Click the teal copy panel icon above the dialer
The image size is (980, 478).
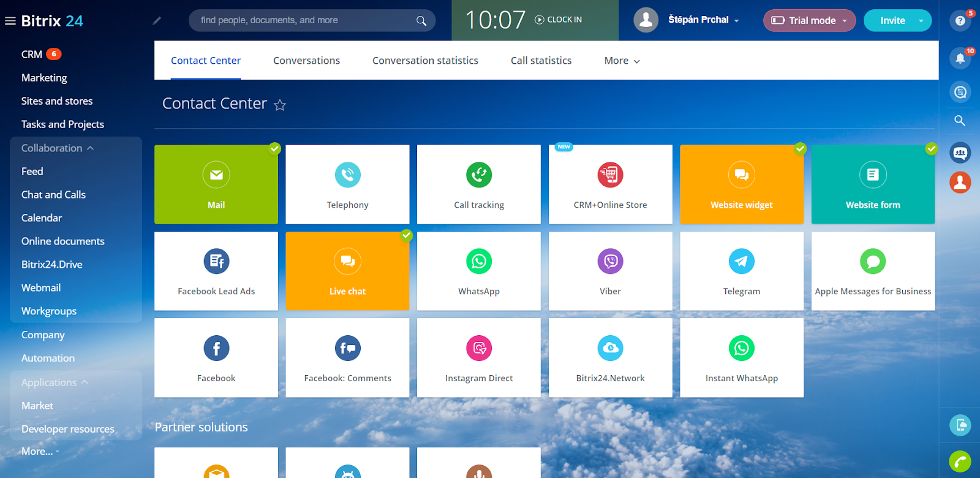click(960, 425)
